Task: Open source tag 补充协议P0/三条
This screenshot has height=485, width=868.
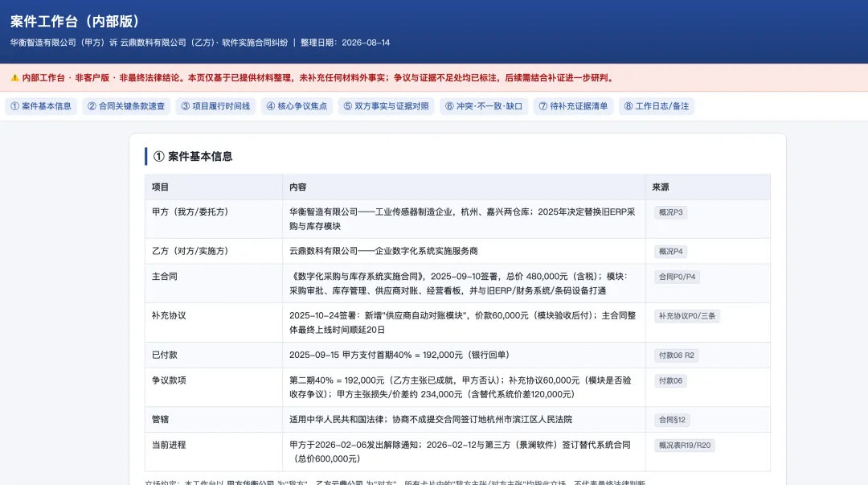Action: coord(687,316)
